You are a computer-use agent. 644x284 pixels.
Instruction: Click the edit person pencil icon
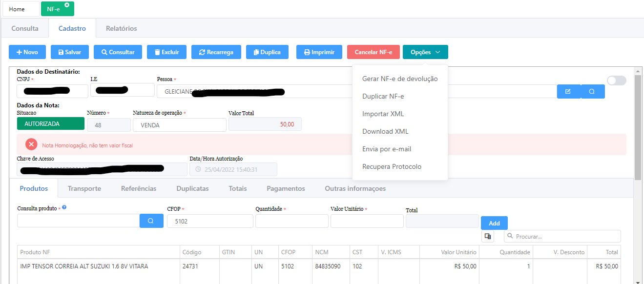pos(568,91)
